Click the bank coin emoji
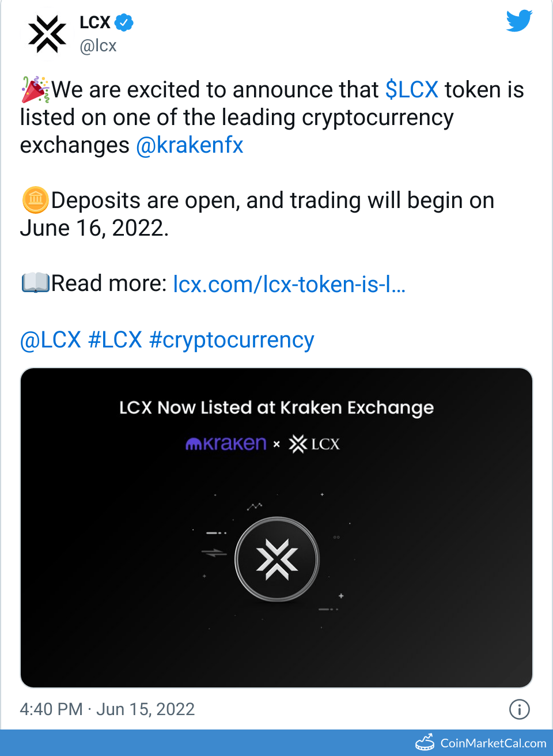This screenshot has height=756, width=553. [35, 200]
